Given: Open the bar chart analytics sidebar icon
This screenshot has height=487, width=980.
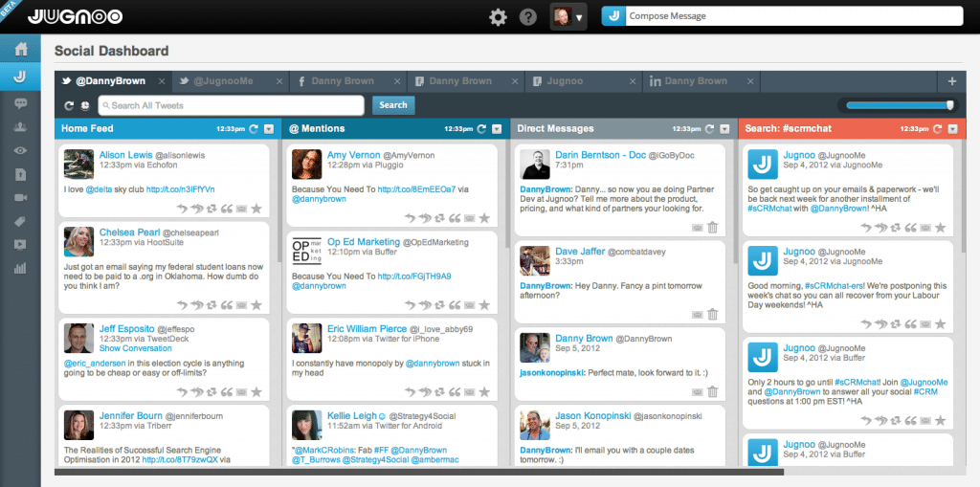Looking at the screenshot, I should [20, 267].
